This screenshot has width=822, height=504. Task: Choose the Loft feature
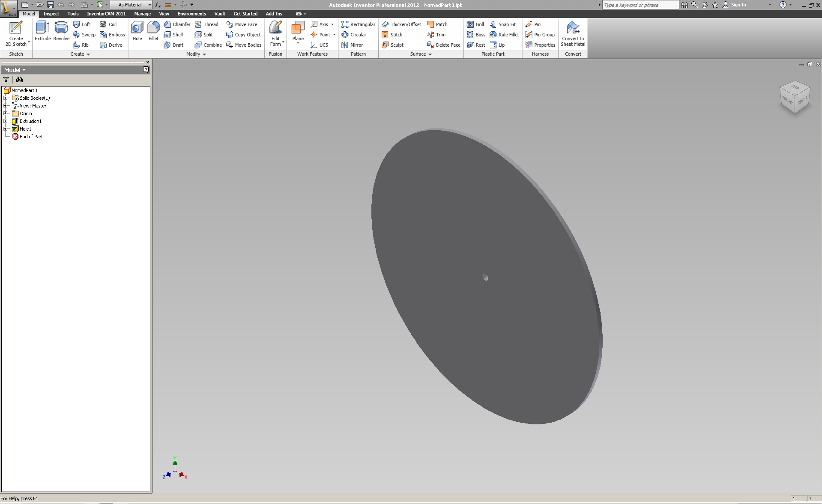[x=81, y=24]
